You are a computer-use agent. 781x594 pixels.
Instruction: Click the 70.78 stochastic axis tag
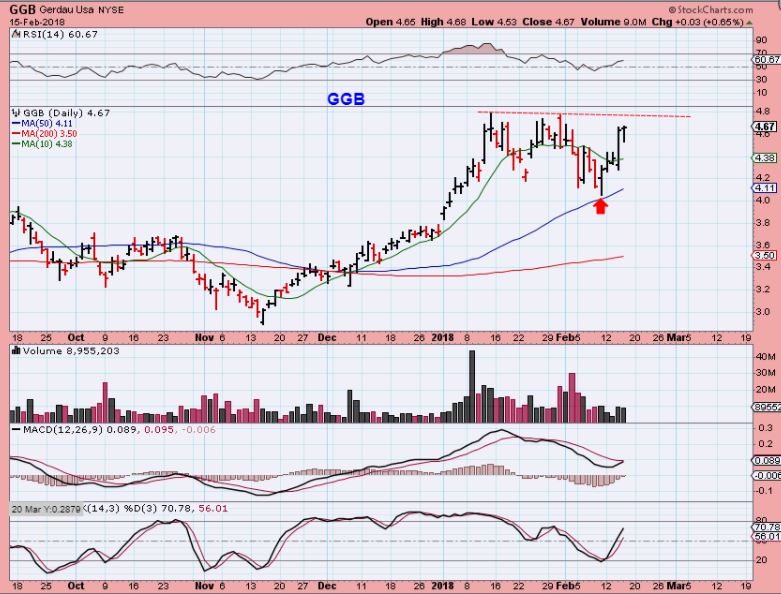(x=767, y=527)
